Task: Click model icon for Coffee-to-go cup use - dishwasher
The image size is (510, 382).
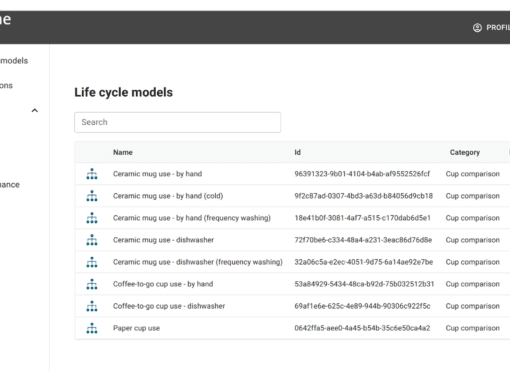Action: coord(92,306)
